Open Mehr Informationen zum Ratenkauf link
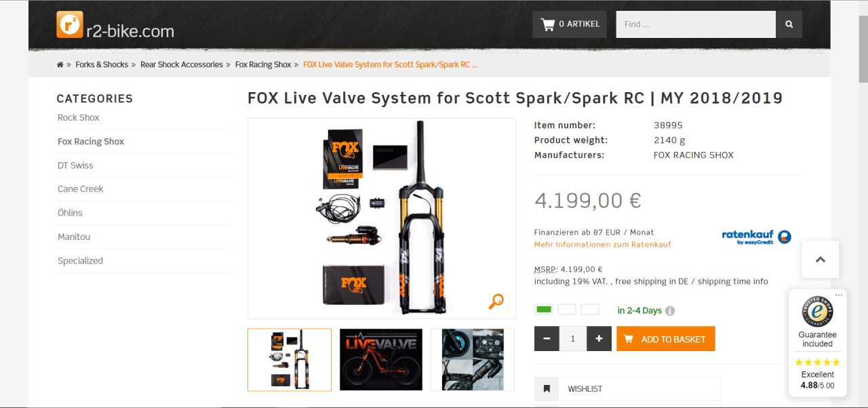 603,245
